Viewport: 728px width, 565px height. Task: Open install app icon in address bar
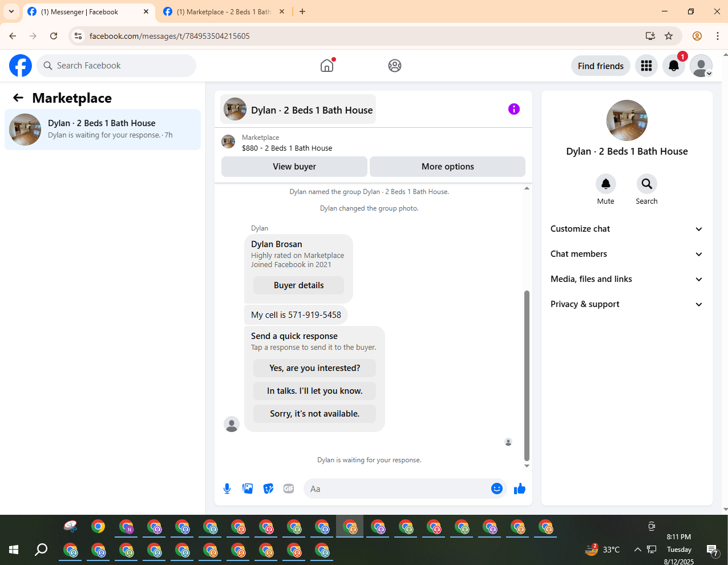650,36
